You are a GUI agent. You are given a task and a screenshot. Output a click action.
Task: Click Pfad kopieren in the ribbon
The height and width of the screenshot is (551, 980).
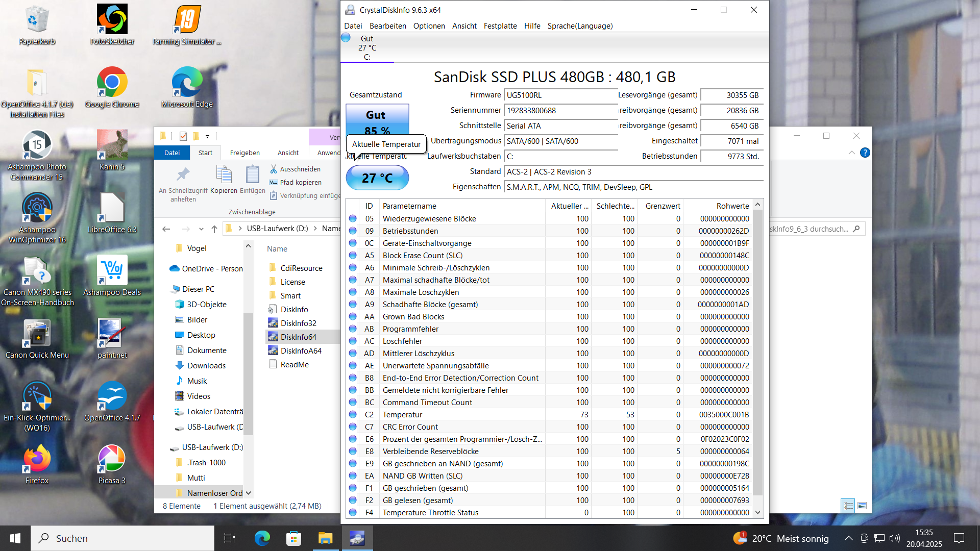coord(301,182)
